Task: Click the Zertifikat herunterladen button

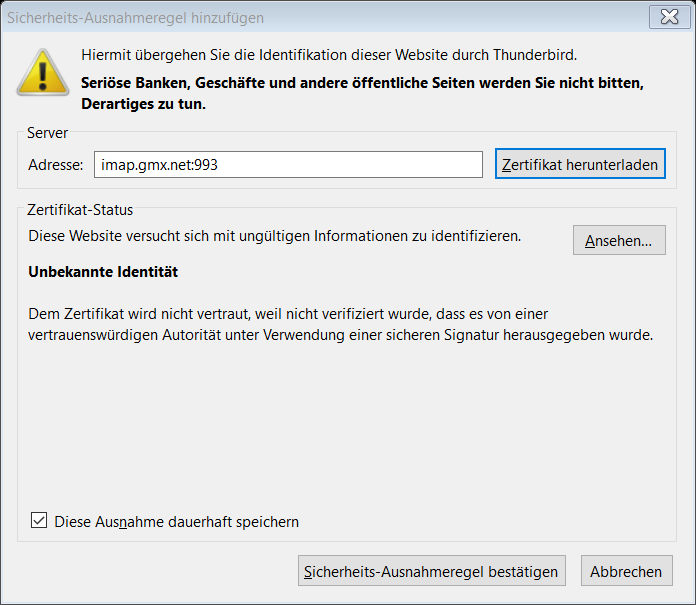Action: pos(580,164)
